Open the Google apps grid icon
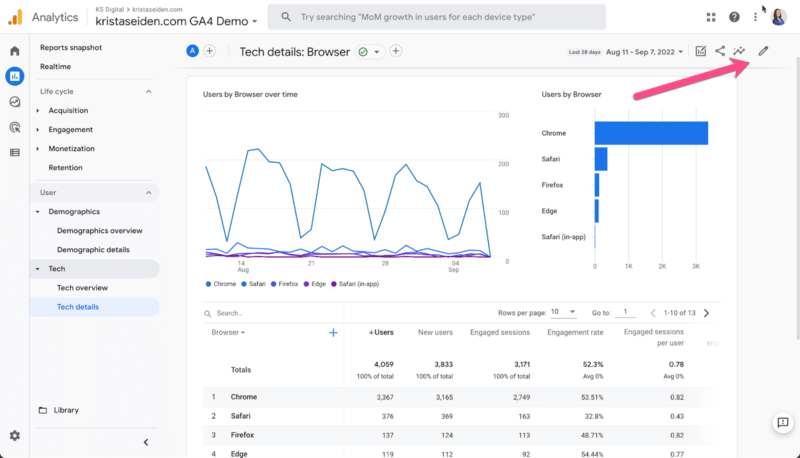Viewport: 800px width, 458px height. pyautogui.click(x=711, y=17)
